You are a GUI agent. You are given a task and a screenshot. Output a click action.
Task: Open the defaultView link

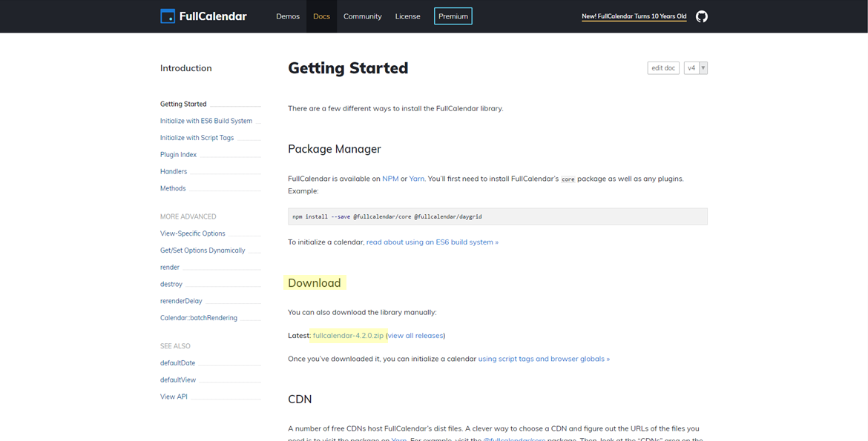point(178,380)
